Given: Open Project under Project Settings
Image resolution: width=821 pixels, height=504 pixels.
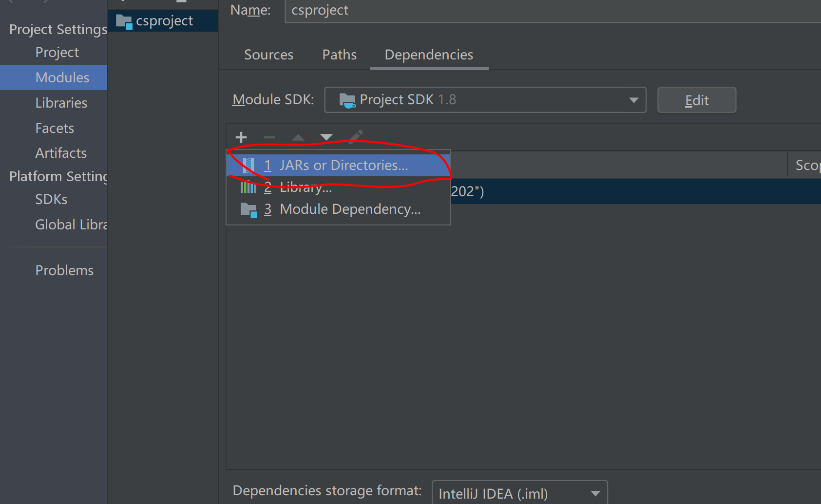Looking at the screenshot, I should click(x=57, y=52).
